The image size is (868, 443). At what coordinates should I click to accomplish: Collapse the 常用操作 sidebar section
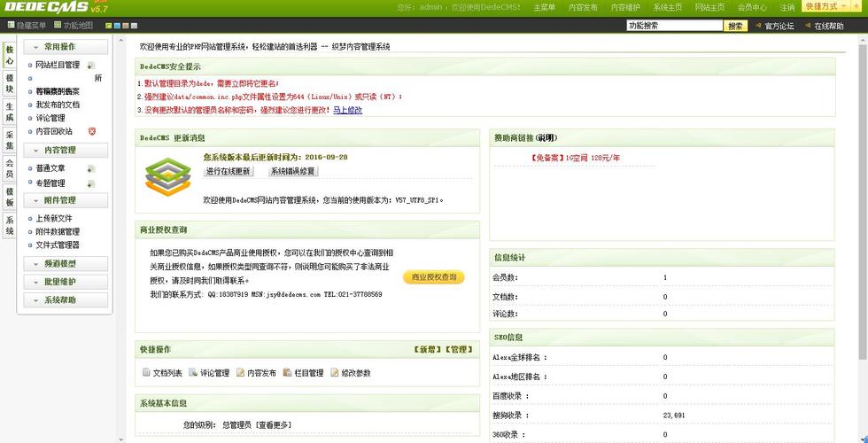pyautogui.click(x=66, y=47)
